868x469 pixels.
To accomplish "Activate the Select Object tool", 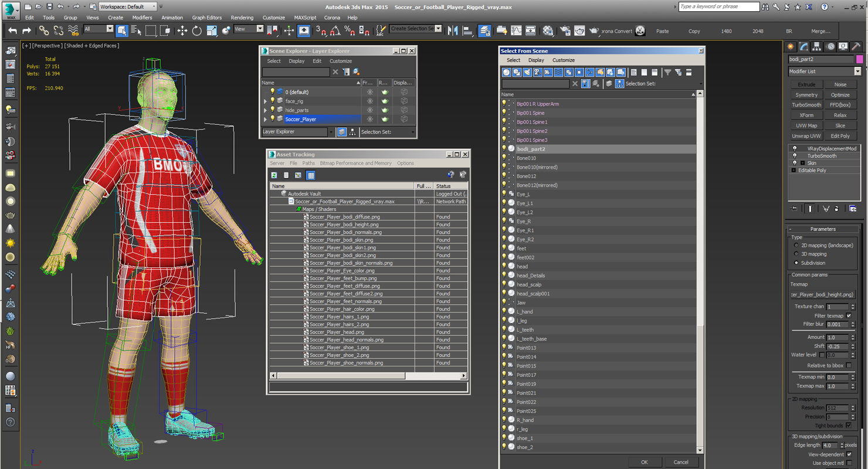I will click(x=122, y=30).
